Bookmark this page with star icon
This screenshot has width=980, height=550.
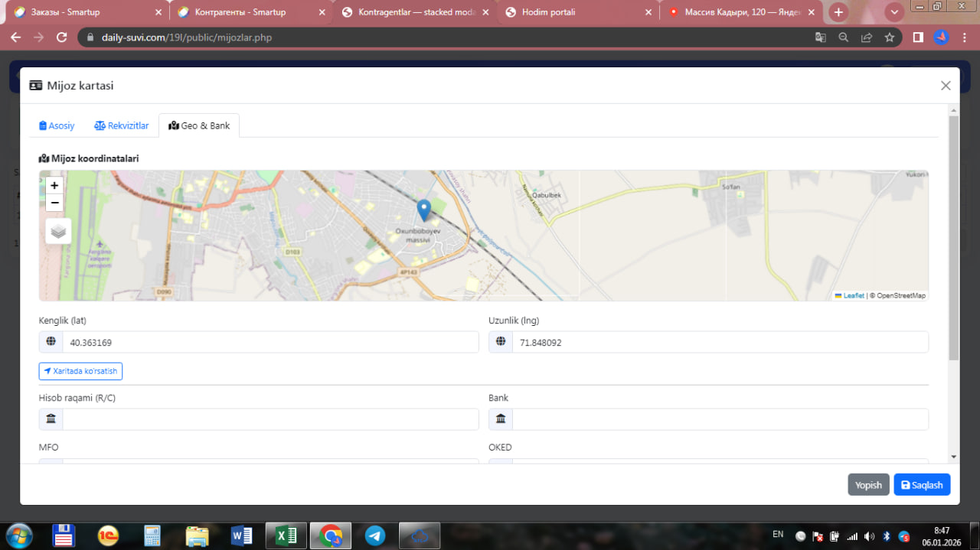coord(889,37)
